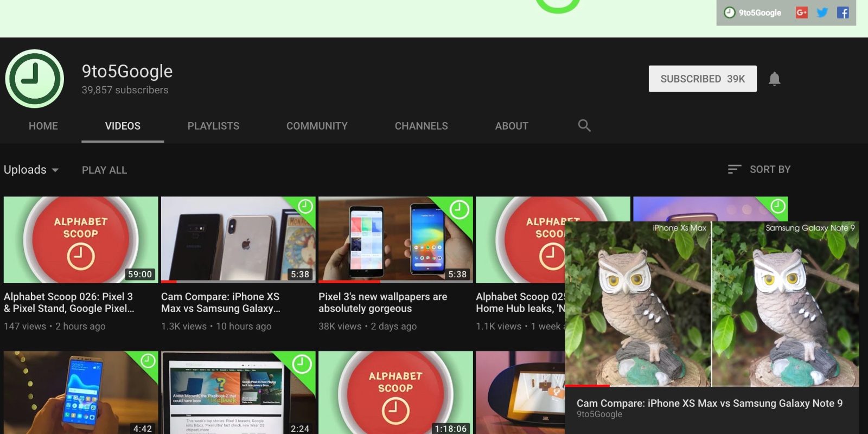This screenshot has width=868, height=434.
Task: Toggle the Subscribed 39K button
Action: [x=702, y=79]
